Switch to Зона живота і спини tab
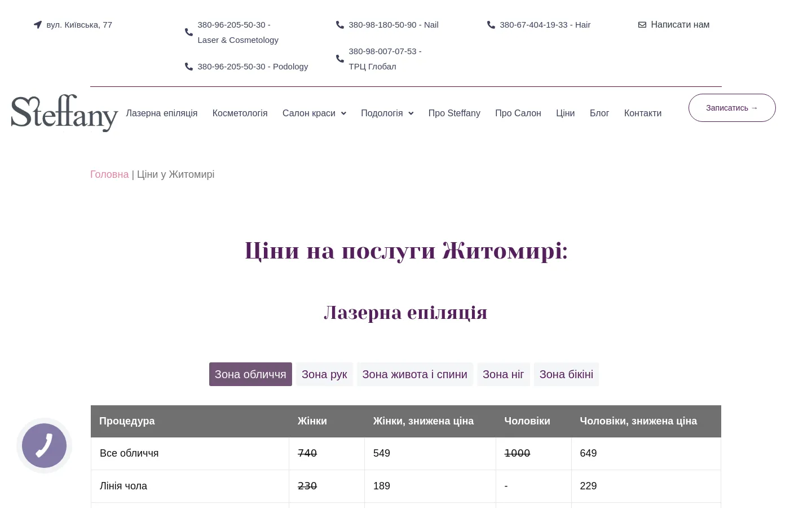 pyautogui.click(x=415, y=374)
